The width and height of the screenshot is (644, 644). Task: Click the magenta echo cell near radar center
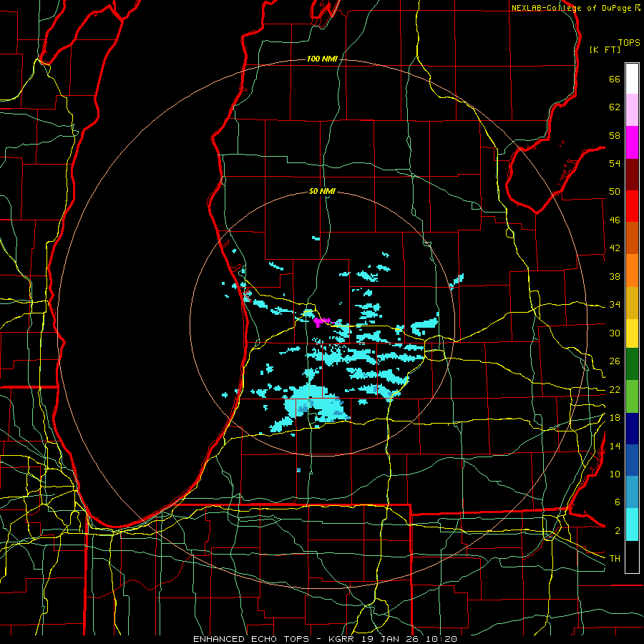[321, 321]
